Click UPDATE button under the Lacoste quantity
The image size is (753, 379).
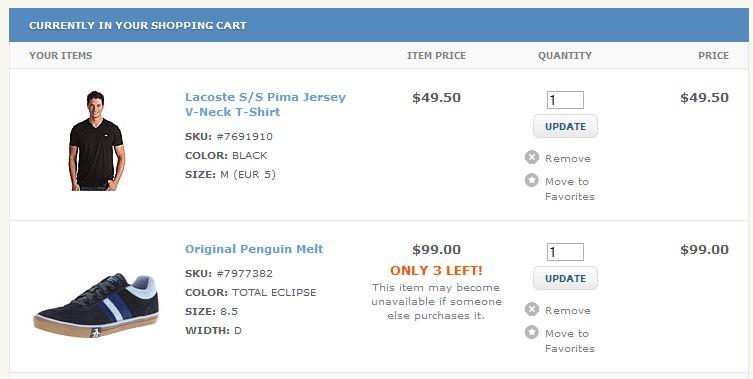coord(565,126)
